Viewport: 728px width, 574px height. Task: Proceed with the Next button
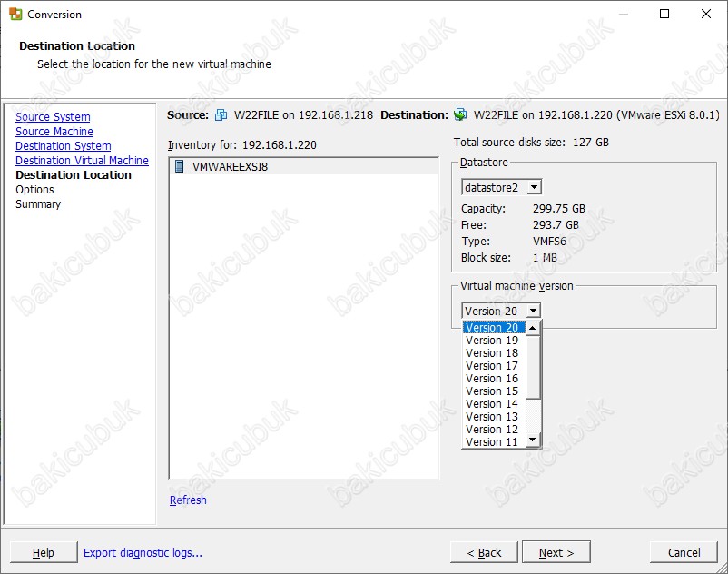[556, 552]
